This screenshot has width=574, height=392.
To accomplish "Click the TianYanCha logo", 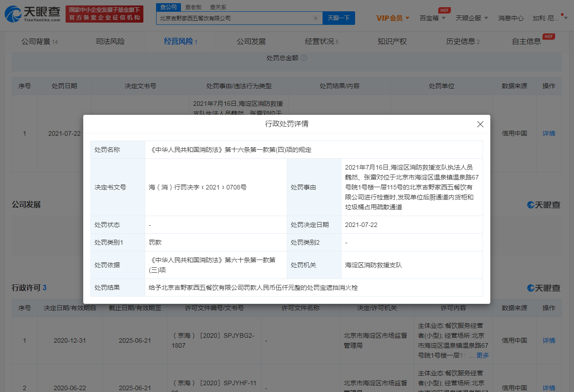I will (32, 14).
